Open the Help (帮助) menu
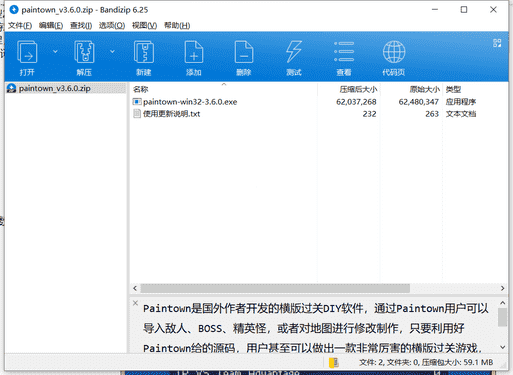The height and width of the screenshot is (375, 513). click(x=177, y=26)
